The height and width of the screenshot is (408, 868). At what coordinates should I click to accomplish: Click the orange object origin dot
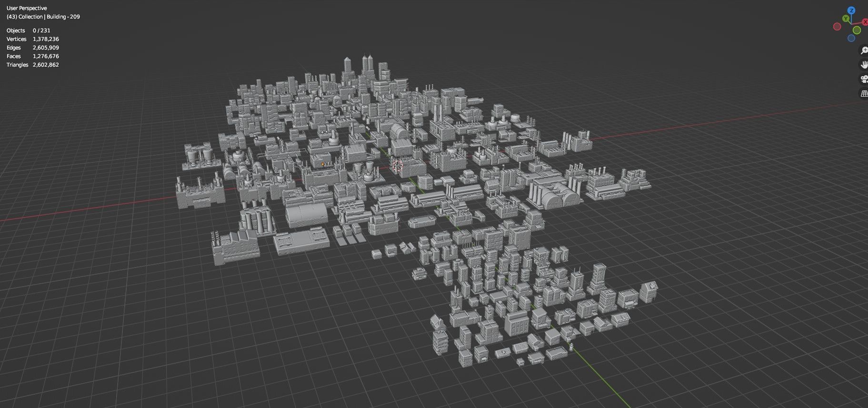(x=322, y=164)
